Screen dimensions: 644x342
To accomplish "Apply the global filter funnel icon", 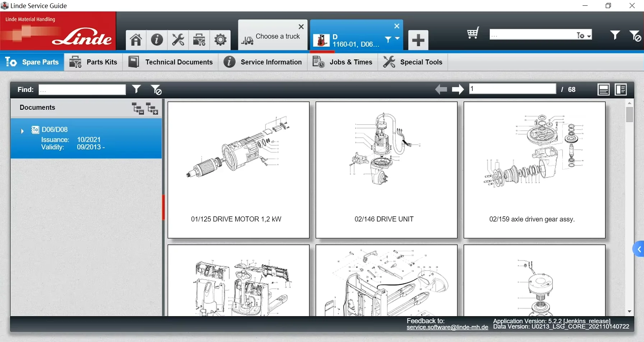I will point(615,35).
